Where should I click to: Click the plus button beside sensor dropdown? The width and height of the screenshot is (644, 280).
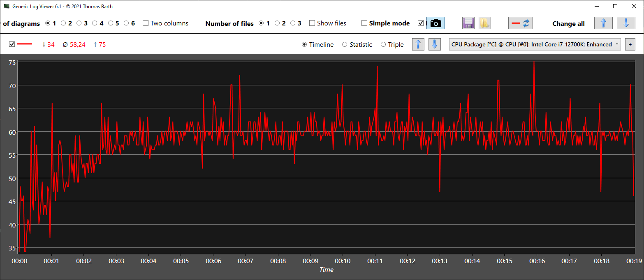pyautogui.click(x=630, y=44)
